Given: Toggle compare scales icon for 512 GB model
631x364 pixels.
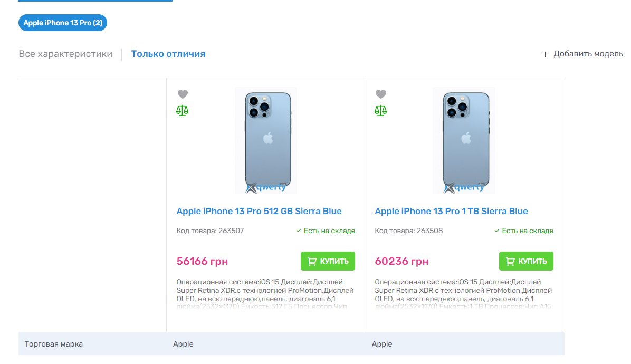Looking at the screenshot, I should (x=183, y=110).
